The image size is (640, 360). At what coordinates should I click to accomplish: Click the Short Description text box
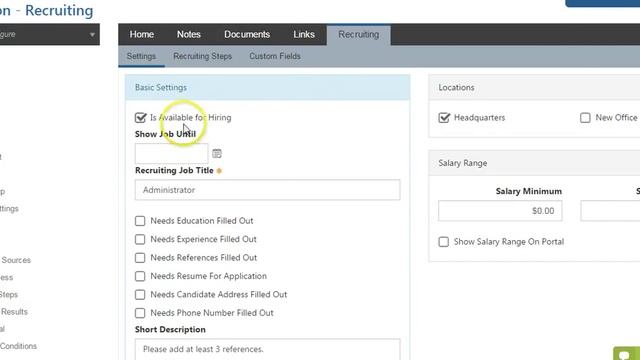click(x=267, y=349)
